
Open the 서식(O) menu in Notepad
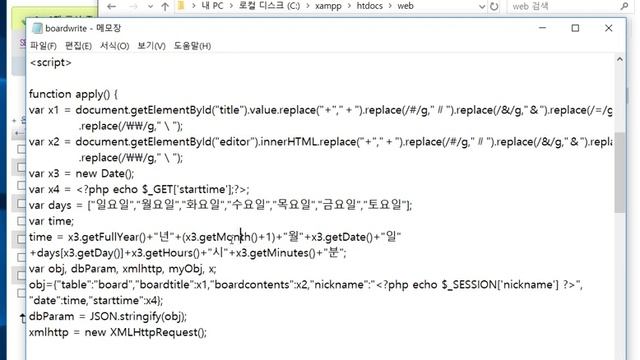click(114, 46)
